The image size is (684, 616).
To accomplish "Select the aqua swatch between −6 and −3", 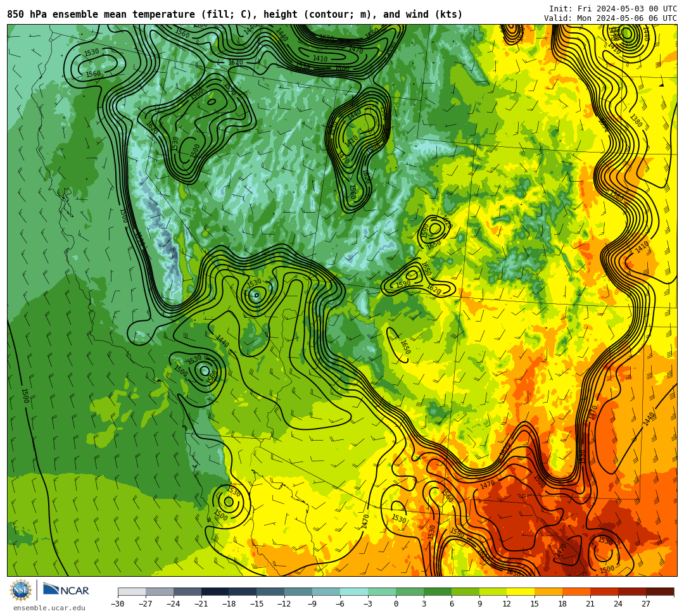I will pos(354,591).
